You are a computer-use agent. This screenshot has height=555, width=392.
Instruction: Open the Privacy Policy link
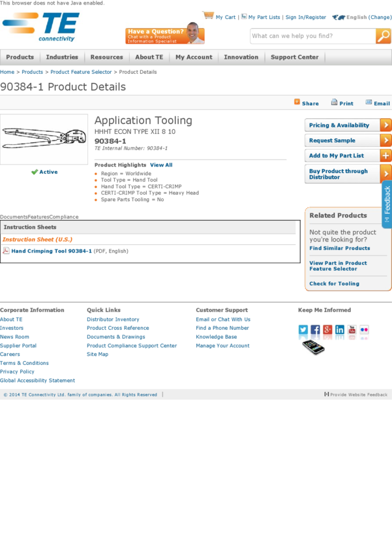click(17, 372)
